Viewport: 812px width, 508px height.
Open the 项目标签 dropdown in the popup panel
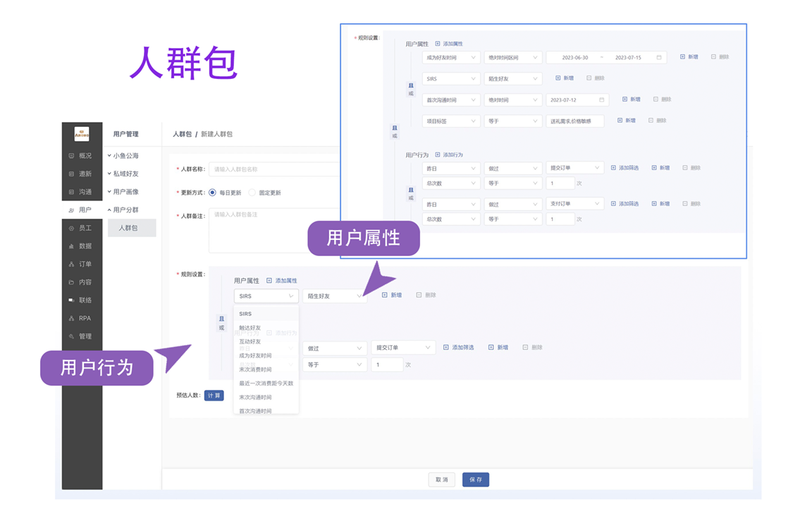click(450, 121)
